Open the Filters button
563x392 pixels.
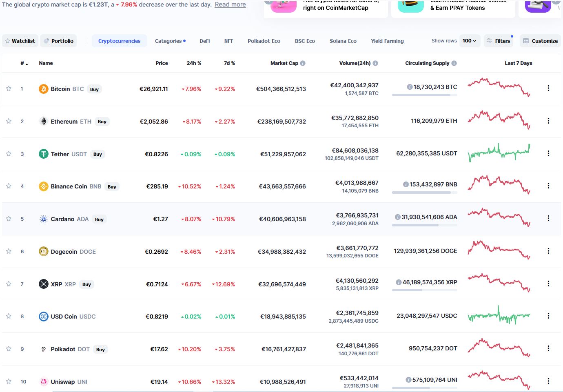click(499, 41)
